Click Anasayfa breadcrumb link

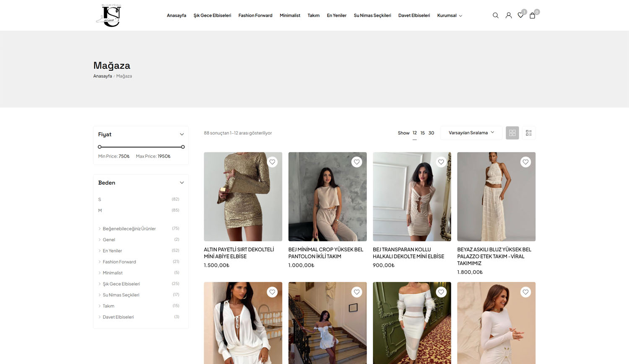coord(102,76)
